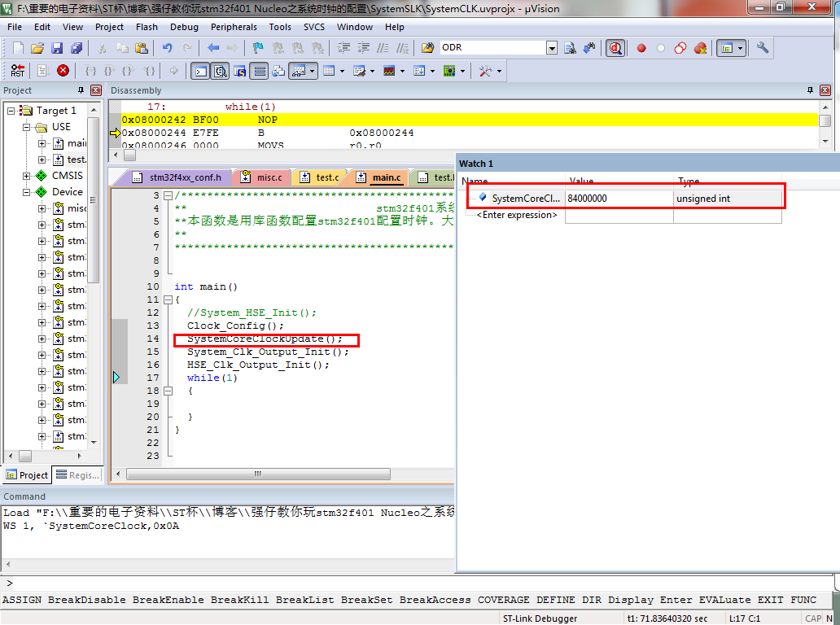This screenshot has width=840, height=625.
Task: Click the RST reset CPU icon
Action: coord(17,71)
